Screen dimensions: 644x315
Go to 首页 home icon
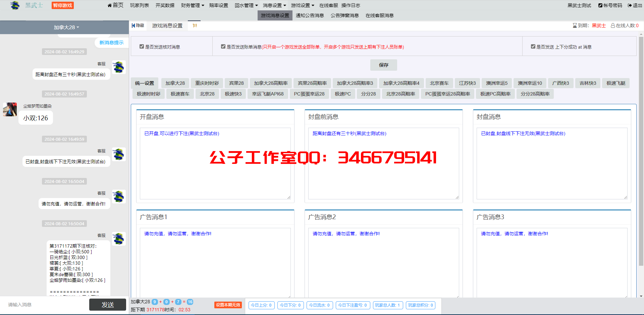coord(109,5)
